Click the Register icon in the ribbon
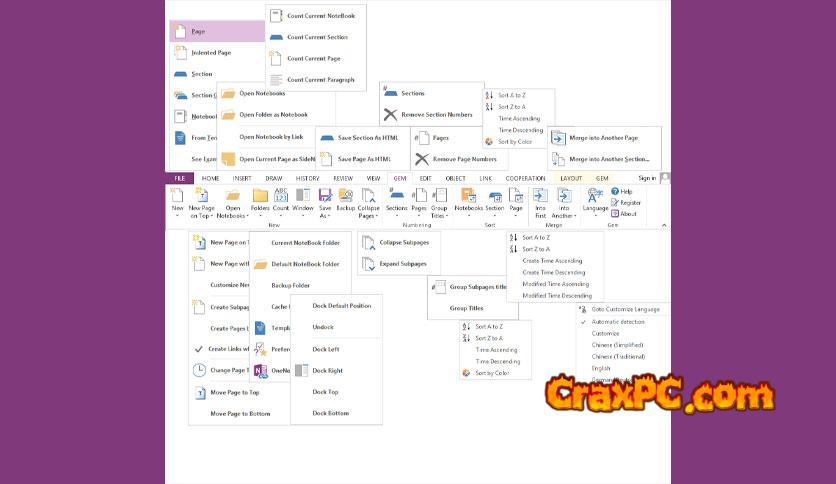The width and height of the screenshot is (836, 484). [x=625, y=203]
